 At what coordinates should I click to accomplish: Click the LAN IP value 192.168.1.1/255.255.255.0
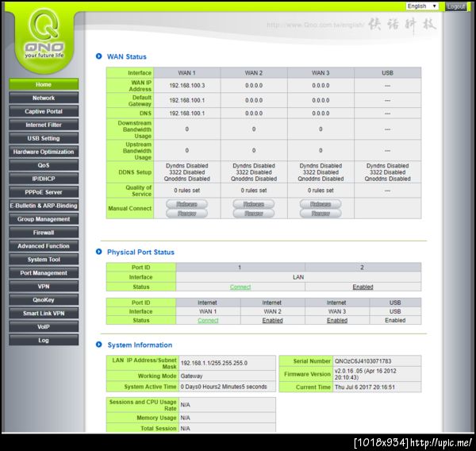(x=214, y=363)
